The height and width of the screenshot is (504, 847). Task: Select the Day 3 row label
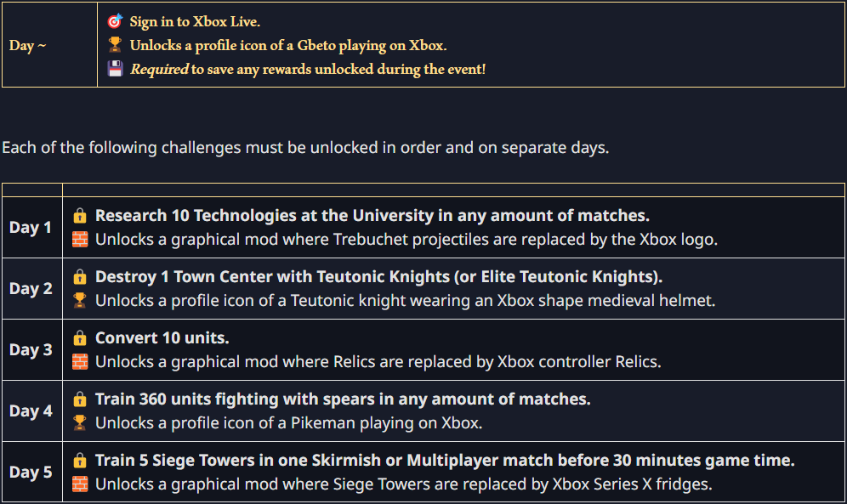click(x=31, y=349)
